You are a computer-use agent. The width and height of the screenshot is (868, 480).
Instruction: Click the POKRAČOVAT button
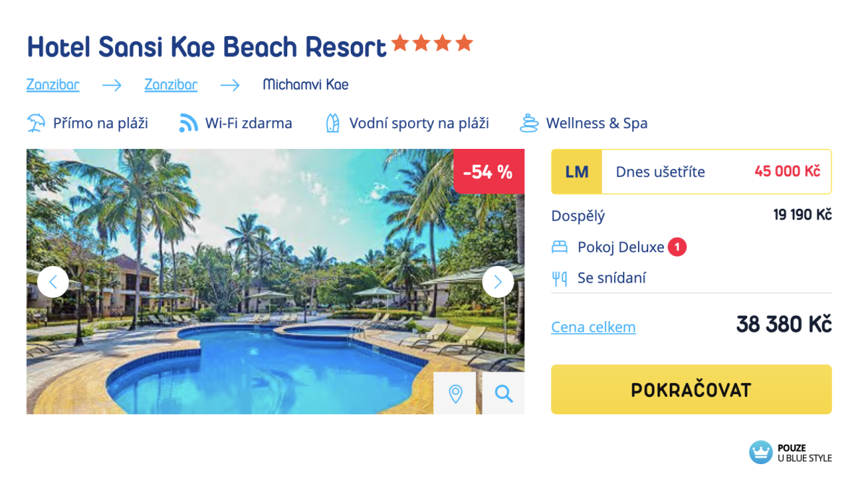pos(691,390)
